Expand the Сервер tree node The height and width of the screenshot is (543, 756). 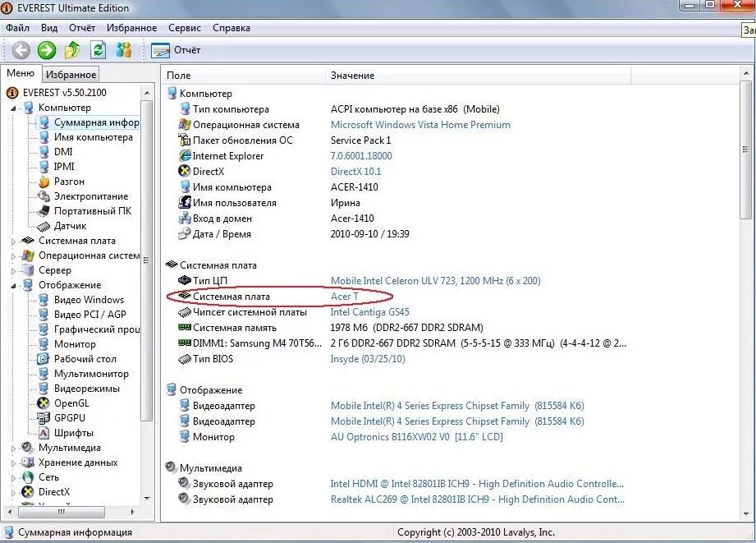[x=13, y=271]
